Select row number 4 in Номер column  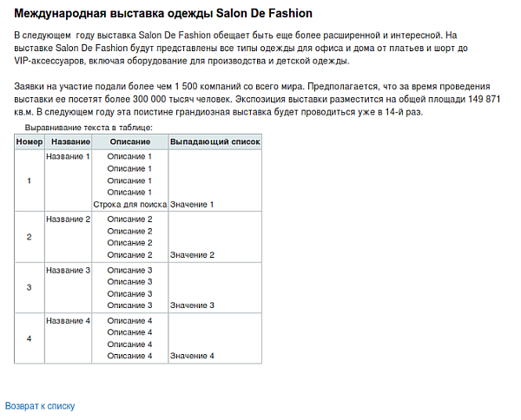30,338
